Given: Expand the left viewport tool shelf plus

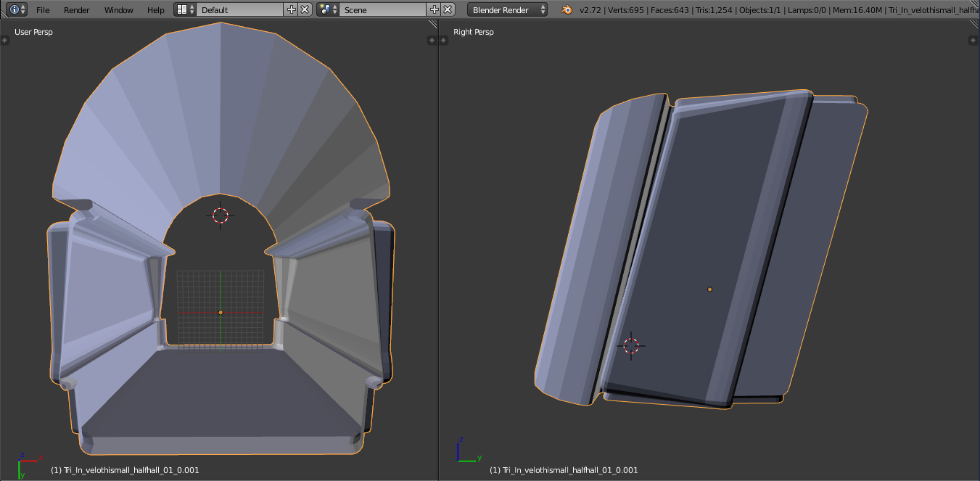Looking at the screenshot, I should pyautogui.click(x=4, y=40).
